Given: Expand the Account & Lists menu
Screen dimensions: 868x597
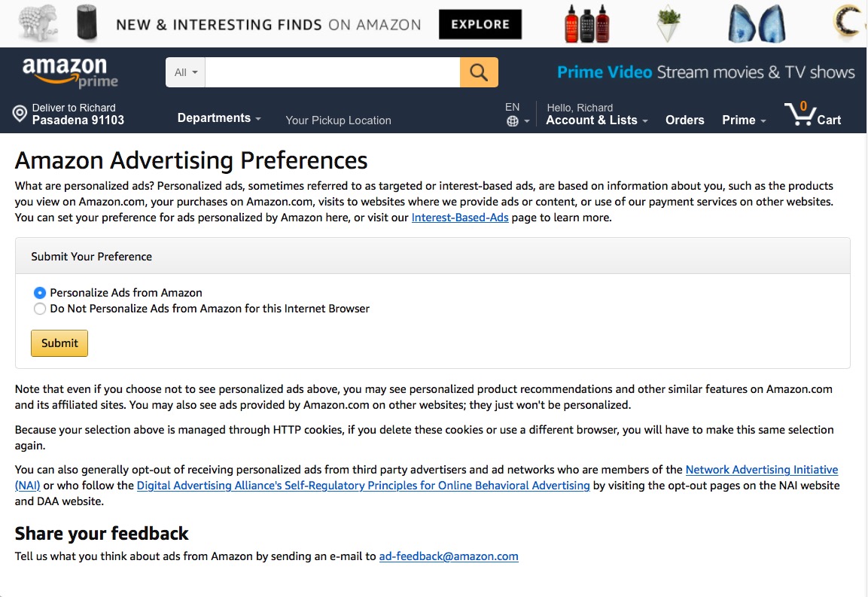Looking at the screenshot, I should [597, 120].
